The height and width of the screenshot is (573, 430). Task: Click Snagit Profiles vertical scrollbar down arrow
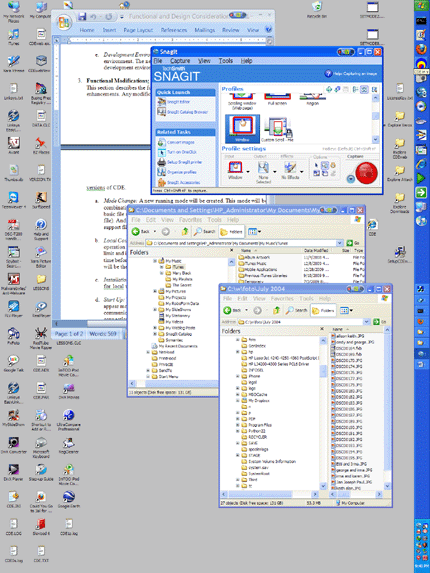click(375, 140)
